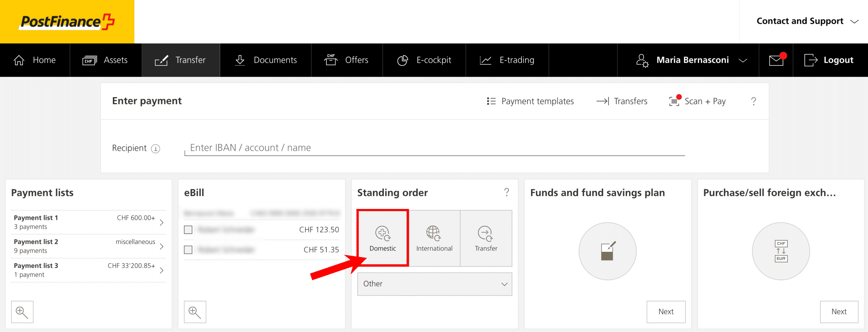The image size is (868, 332).
Task: Click the CHF/EUR foreign exchange circle icon
Action: tap(781, 251)
